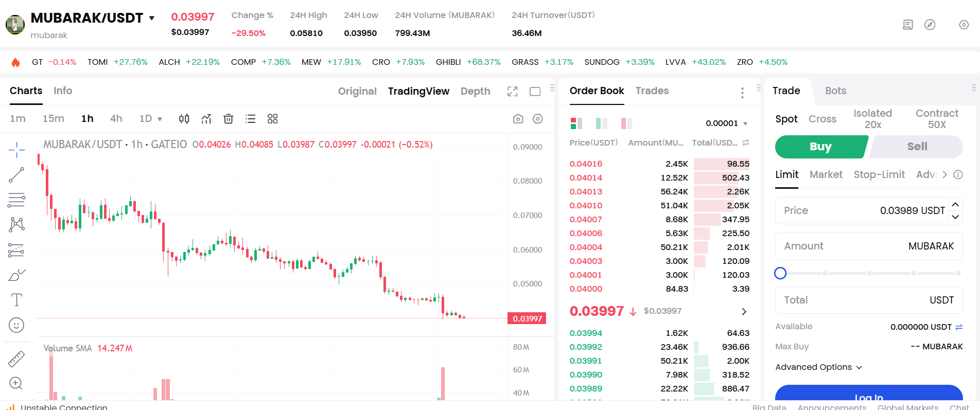
Task: Select the 15m timeframe
Action: (x=53, y=119)
